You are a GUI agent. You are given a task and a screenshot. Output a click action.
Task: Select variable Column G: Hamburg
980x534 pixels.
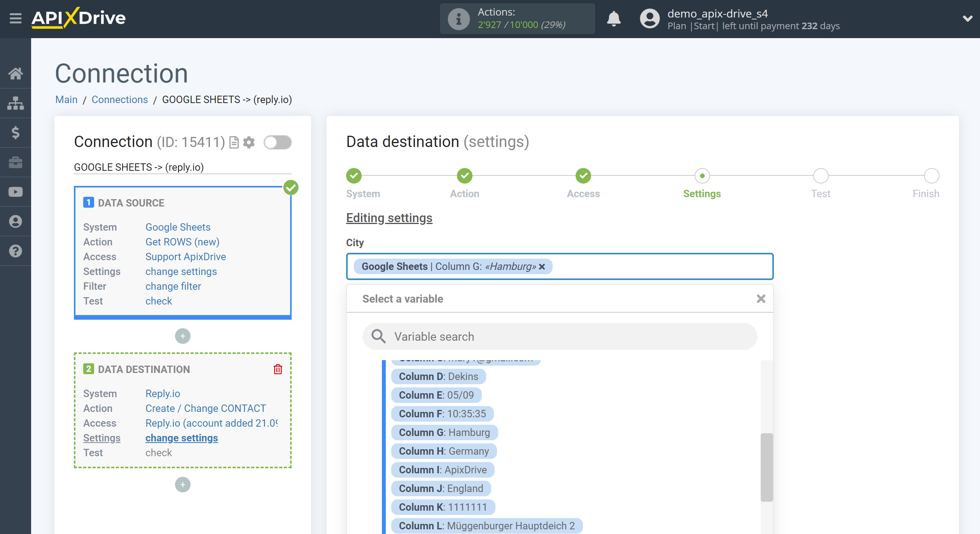444,432
